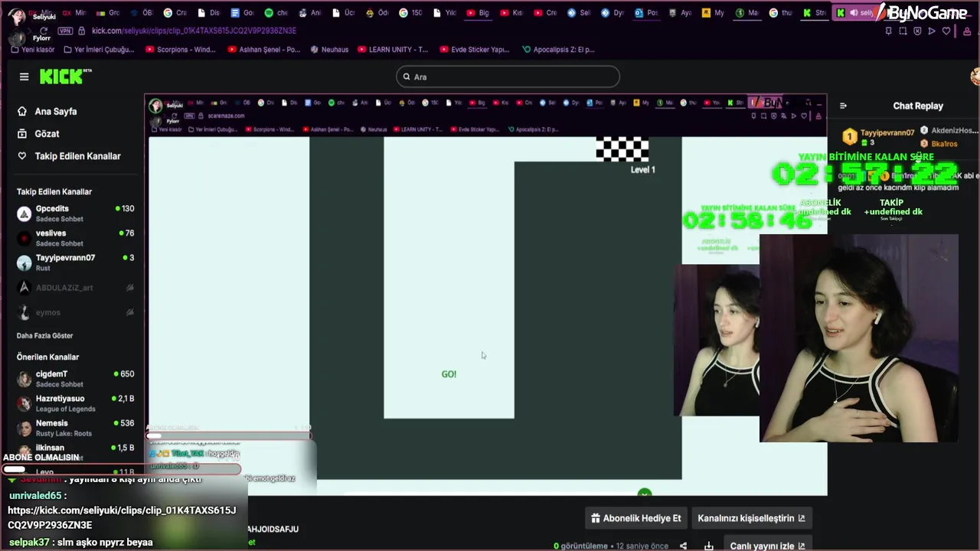Open Apocalipsis Z bookmark
The width and height of the screenshot is (980, 551).
[558, 50]
